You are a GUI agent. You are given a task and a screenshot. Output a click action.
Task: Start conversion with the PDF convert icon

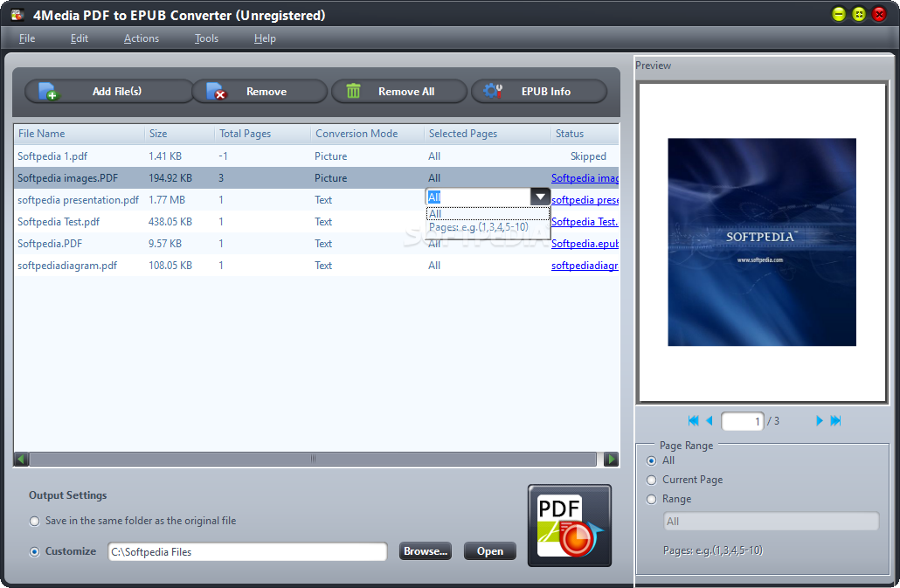570,525
